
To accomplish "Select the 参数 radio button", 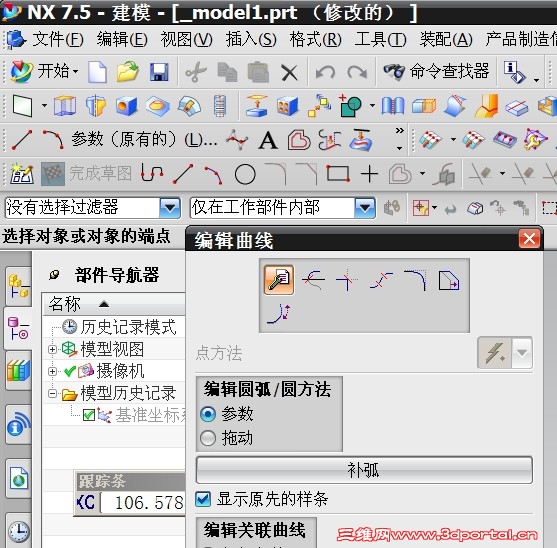I will 208,414.
